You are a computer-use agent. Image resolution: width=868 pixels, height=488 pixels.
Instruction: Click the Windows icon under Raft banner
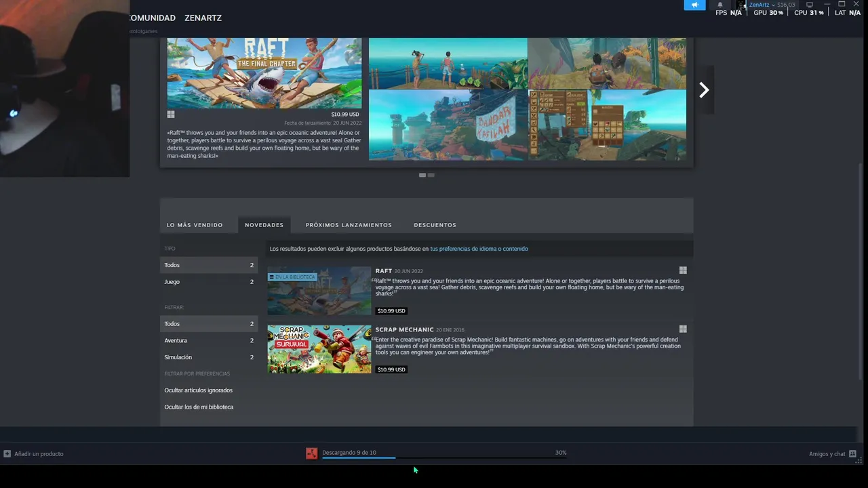[171, 115]
